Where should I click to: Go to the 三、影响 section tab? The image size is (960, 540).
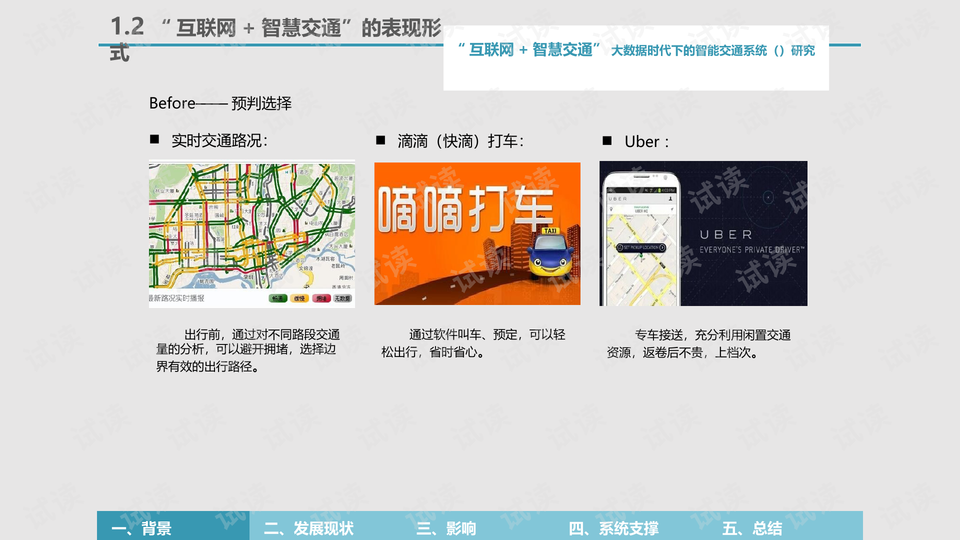(446, 528)
